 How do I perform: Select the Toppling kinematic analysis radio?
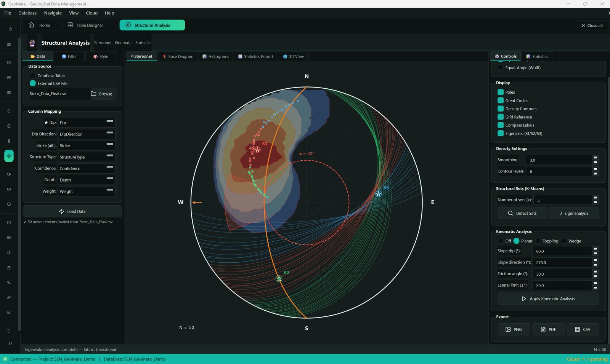click(x=538, y=241)
